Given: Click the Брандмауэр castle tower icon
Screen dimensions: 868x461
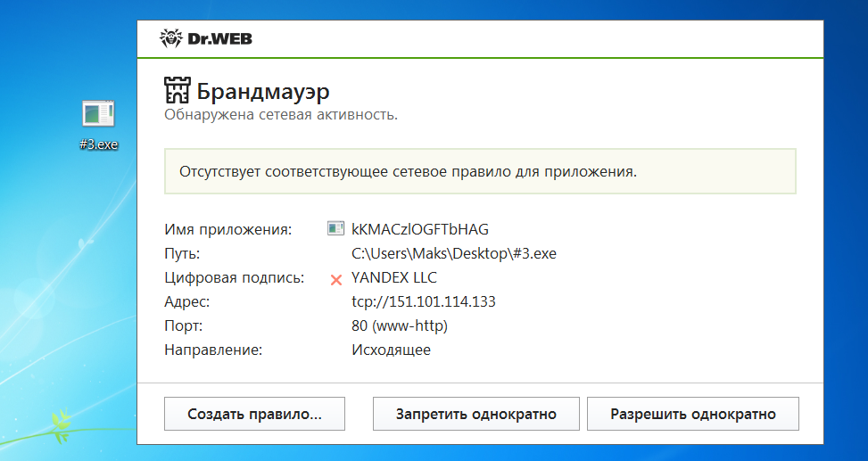Looking at the screenshot, I should pyautogui.click(x=178, y=90).
